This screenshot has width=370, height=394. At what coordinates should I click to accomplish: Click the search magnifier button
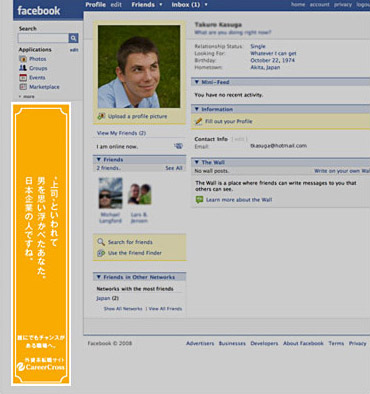click(73, 38)
